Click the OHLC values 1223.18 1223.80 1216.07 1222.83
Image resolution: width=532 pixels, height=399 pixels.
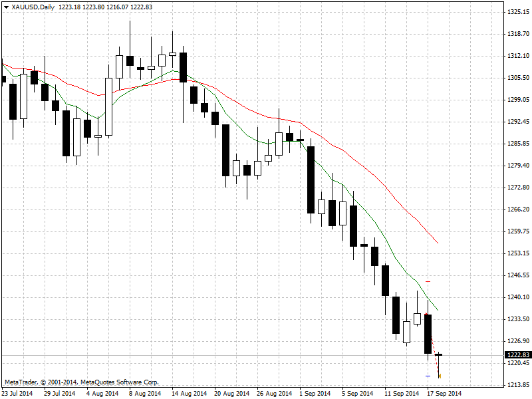pos(105,7)
